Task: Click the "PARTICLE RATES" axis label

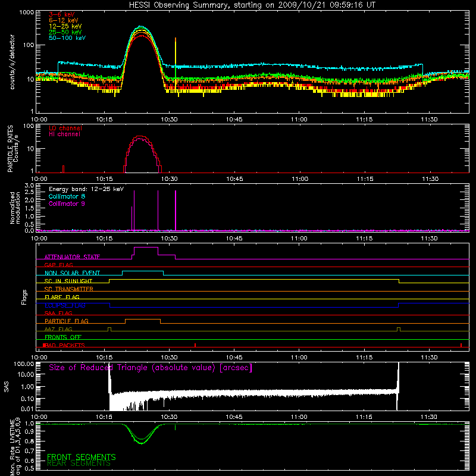Action: coord(10,149)
